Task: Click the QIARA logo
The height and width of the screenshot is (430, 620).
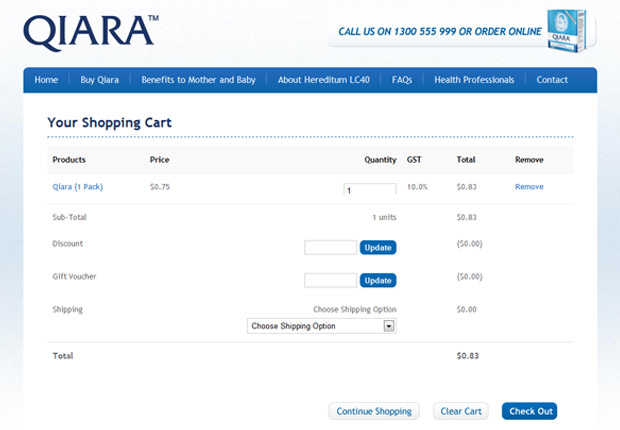Action: tap(91, 33)
